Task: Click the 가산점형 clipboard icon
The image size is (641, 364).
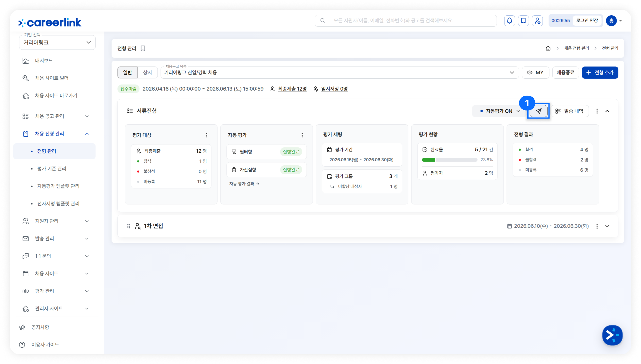Action: click(x=234, y=170)
